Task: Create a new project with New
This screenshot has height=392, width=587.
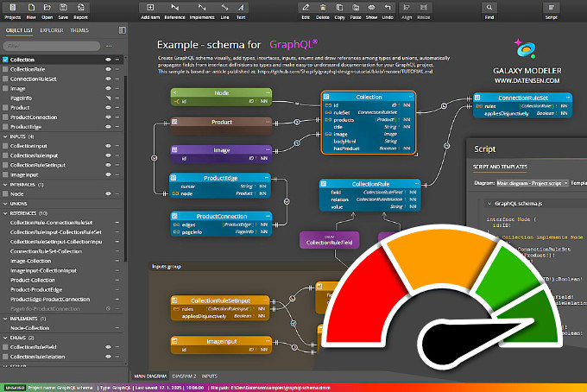Action: (31, 11)
